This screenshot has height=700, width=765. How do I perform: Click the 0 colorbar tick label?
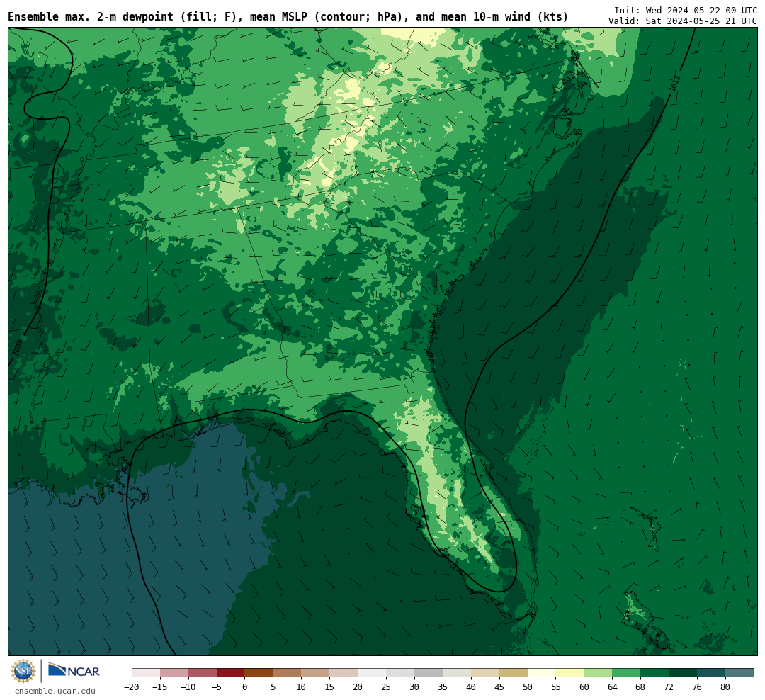tap(245, 687)
